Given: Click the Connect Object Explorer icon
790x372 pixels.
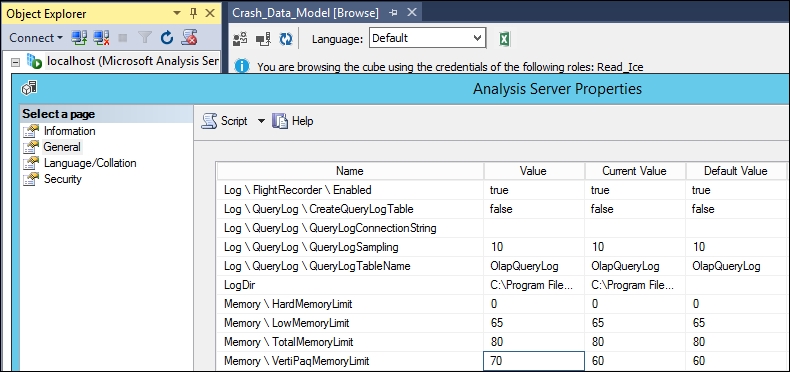Looking at the screenshot, I should pyautogui.click(x=79, y=37).
